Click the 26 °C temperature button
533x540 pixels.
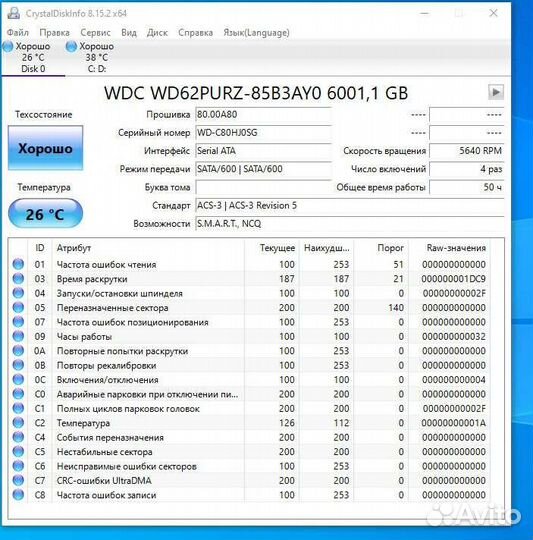[45, 214]
